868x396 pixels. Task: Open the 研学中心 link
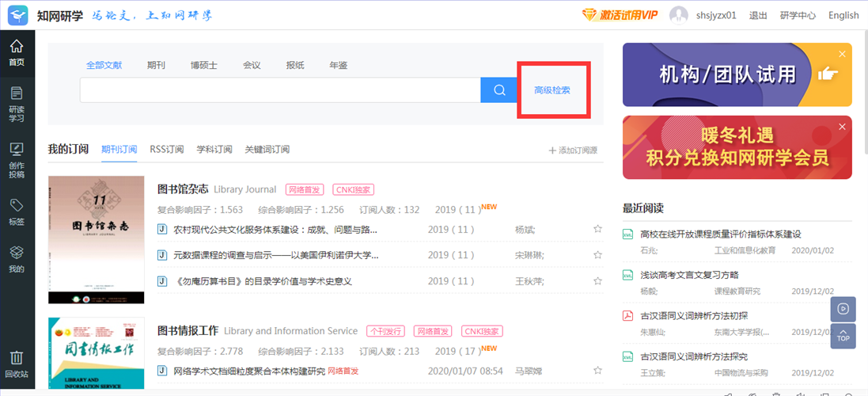(x=798, y=16)
